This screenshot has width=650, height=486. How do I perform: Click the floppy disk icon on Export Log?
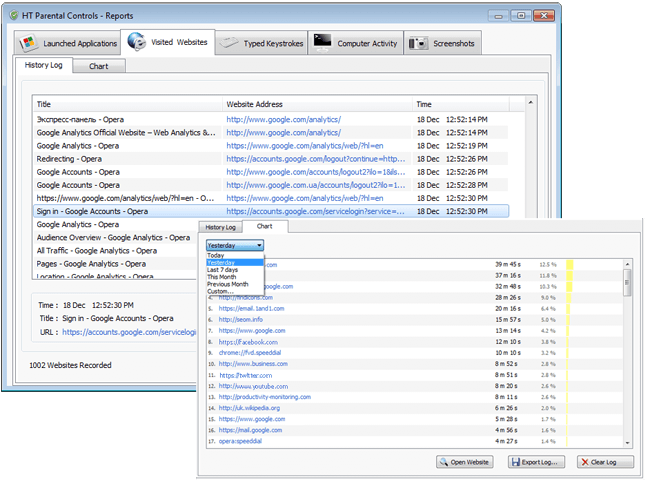pos(516,462)
